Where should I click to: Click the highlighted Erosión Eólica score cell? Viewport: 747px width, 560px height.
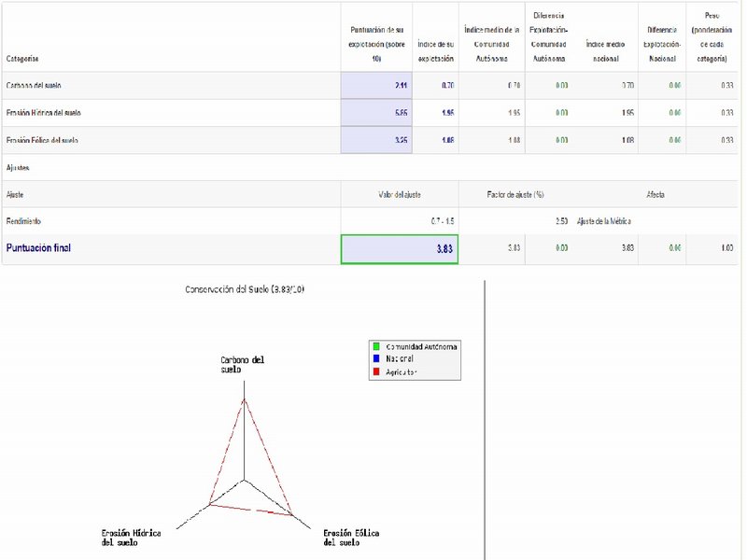click(376, 140)
